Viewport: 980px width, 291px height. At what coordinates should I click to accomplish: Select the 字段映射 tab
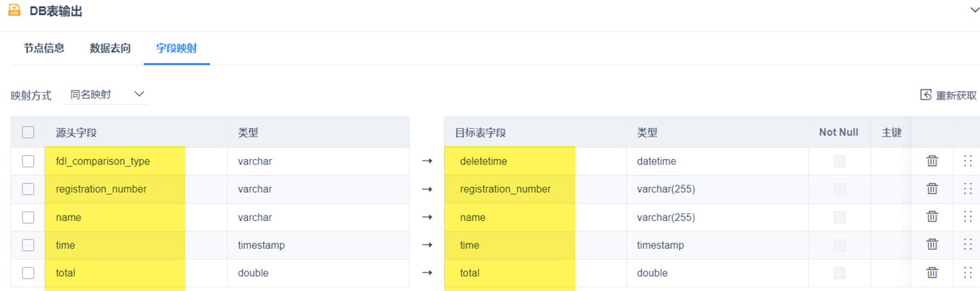point(176,48)
